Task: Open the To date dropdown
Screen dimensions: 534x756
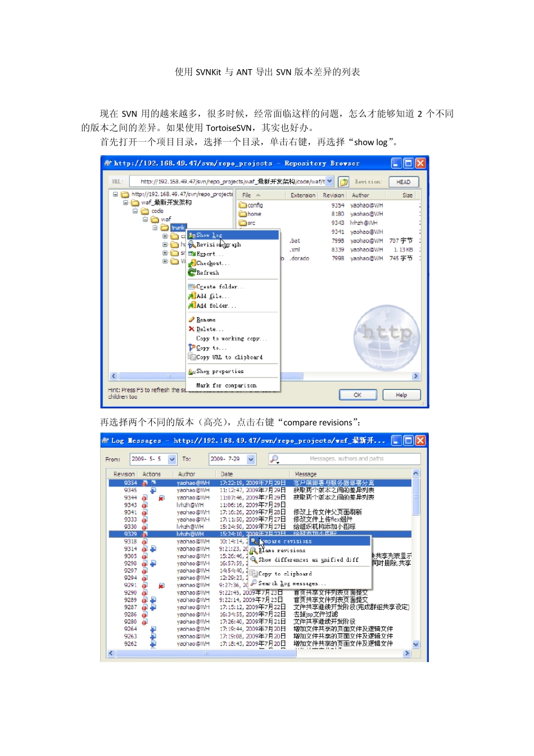Action: point(251,459)
